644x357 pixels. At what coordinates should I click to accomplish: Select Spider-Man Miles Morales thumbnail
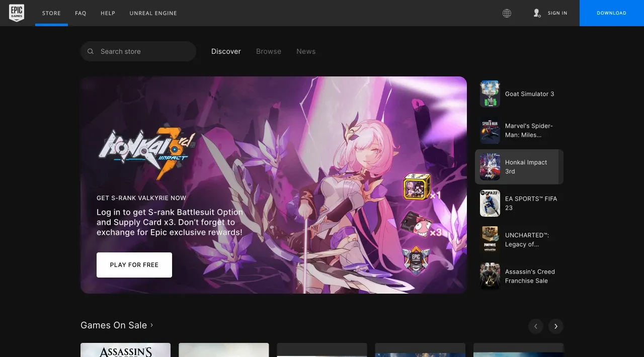(490, 131)
